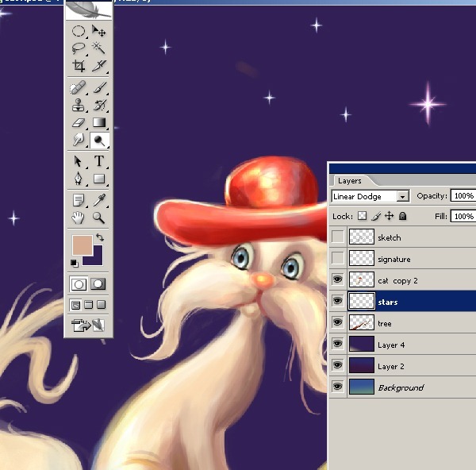This screenshot has width=476, height=470.
Task: Activate the Hand tool
Action: click(x=79, y=217)
